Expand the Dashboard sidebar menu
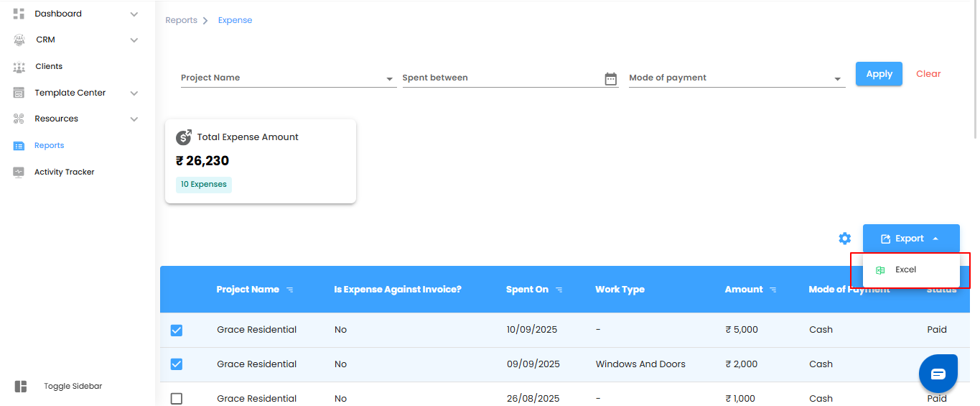The height and width of the screenshot is (406, 980). click(134, 14)
